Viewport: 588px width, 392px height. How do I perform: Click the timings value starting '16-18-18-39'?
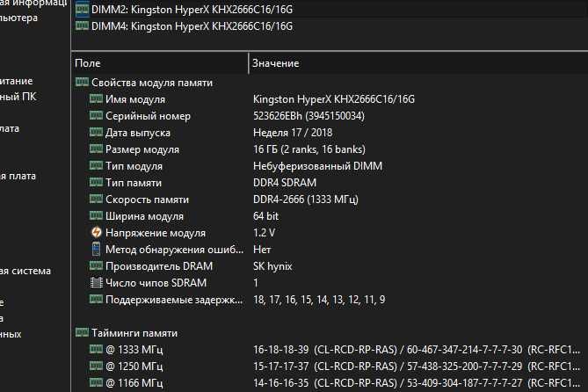(417, 350)
